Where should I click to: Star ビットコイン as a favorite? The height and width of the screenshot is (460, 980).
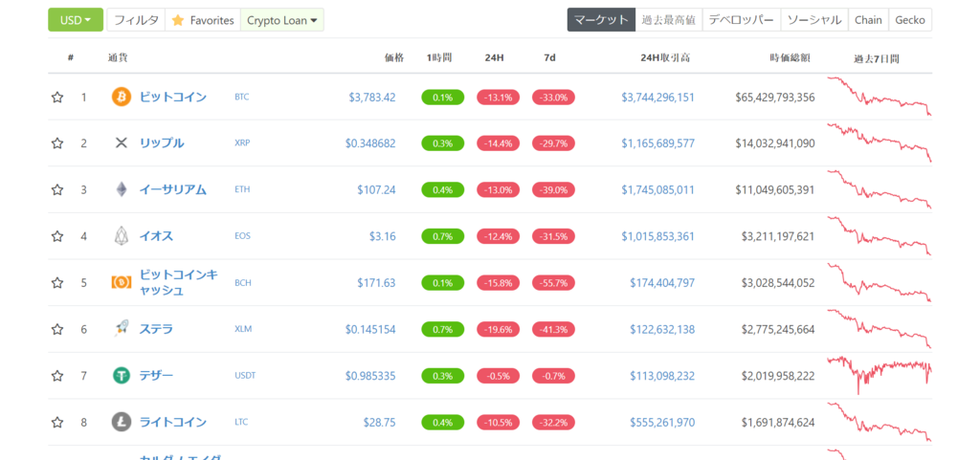tap(56, 98)
